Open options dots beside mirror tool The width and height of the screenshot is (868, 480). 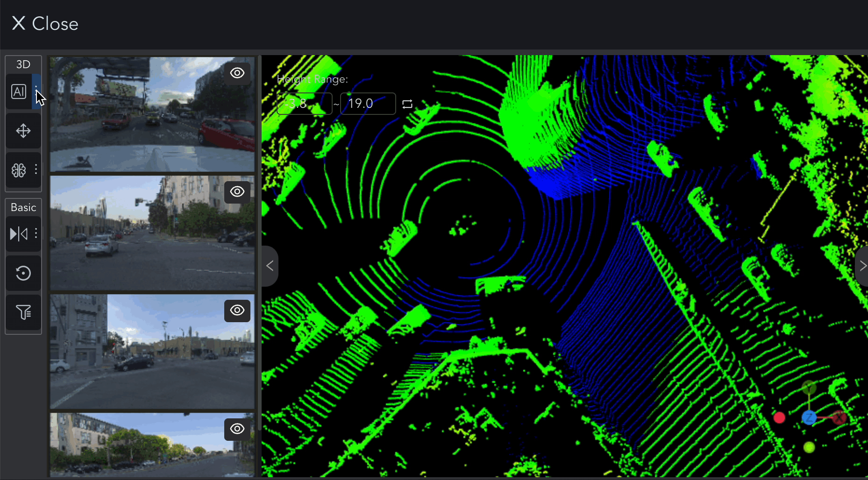[36, 233]
